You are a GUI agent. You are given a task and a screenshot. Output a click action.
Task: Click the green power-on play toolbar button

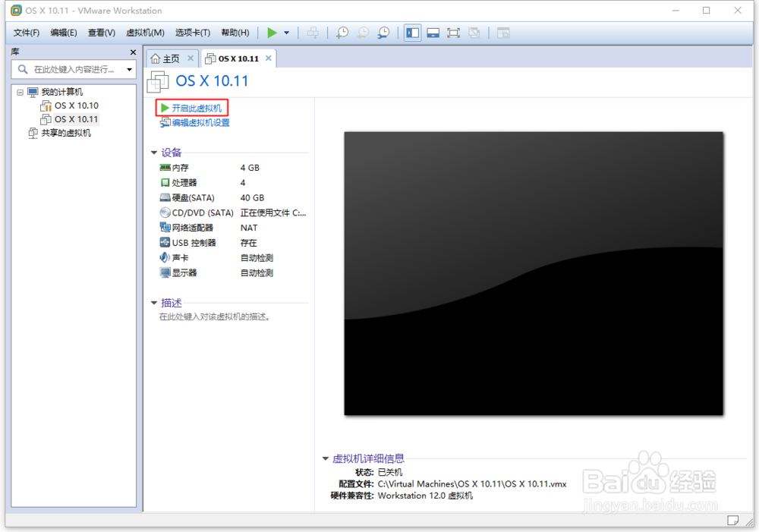point(272,33)
